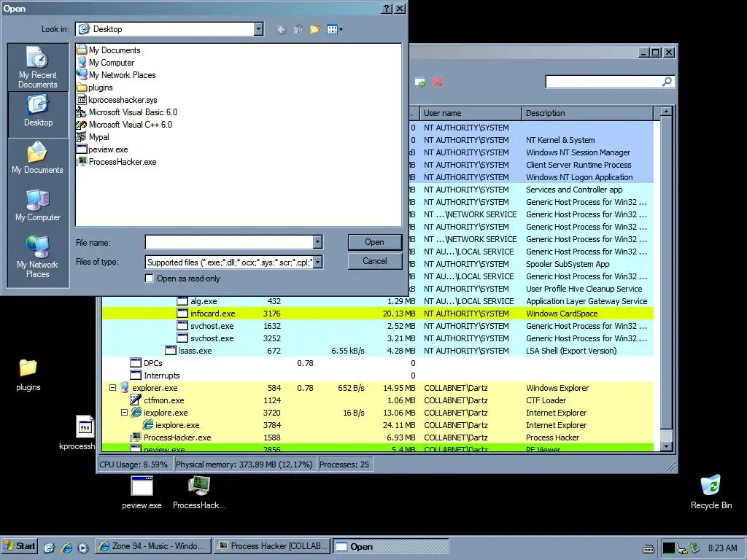The width and height of the screenshot is (747, 560).
Task: Toggle Open as read-only checkbox
Action: click(x=149, y=278)
